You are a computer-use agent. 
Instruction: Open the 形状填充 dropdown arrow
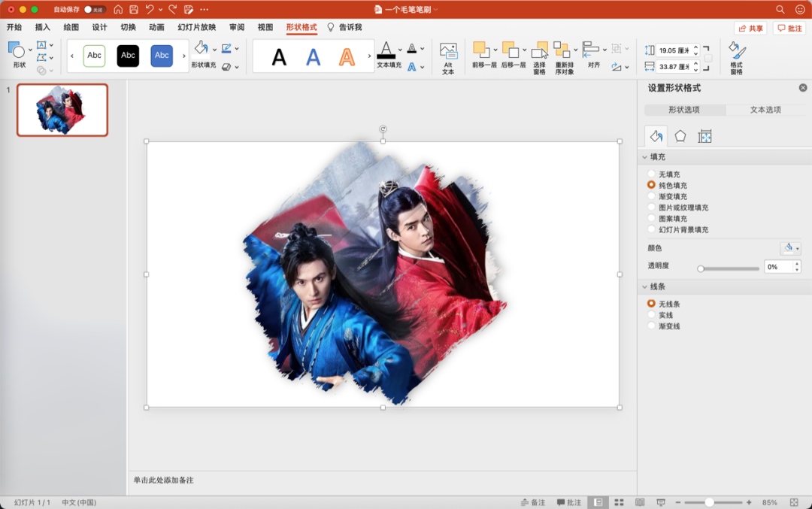click(x=214, y=49)
